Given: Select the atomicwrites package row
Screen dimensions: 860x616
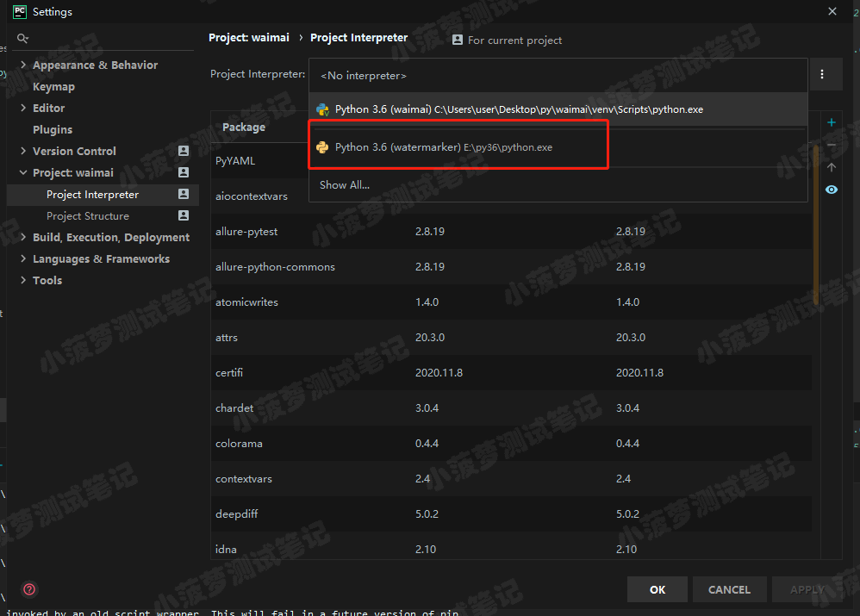Looking at the screenshot, I should pyautogui.click(x=511, y=302).
